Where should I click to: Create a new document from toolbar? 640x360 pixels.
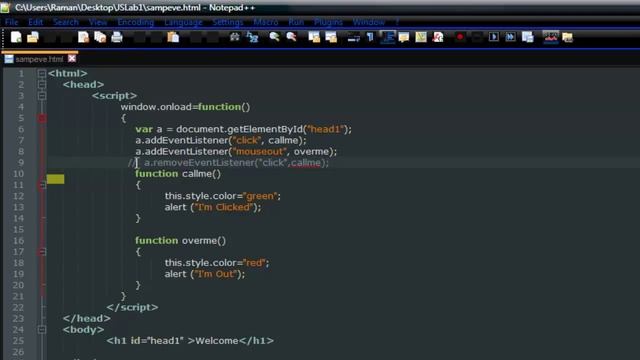[16, 37]
